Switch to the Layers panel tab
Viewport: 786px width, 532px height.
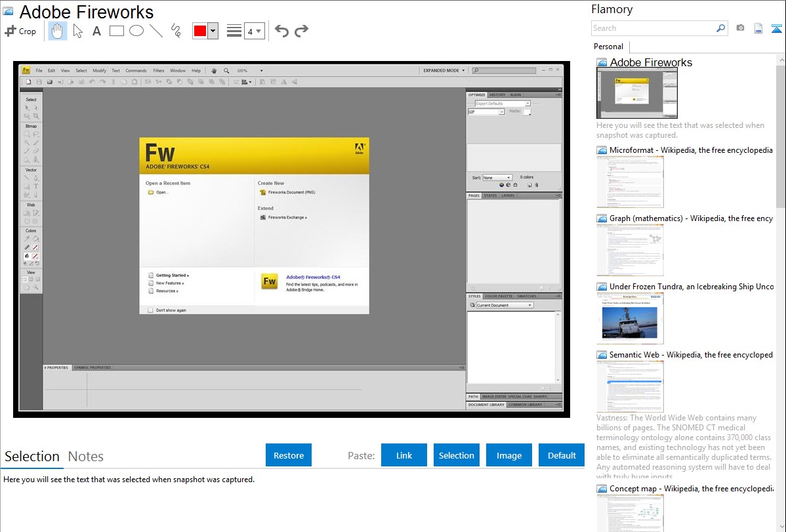tap(508, 195)
